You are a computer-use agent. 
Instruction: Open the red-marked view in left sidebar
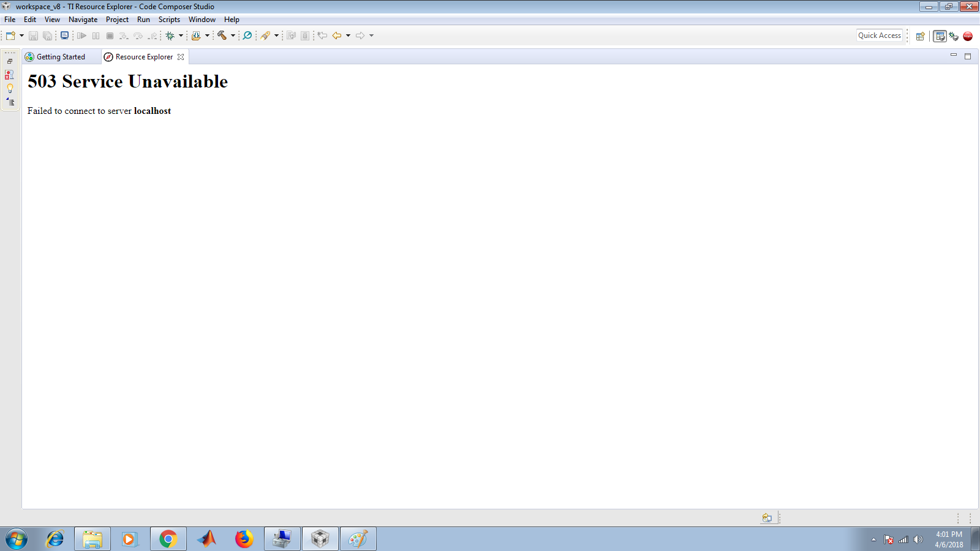tap(9, 75)
